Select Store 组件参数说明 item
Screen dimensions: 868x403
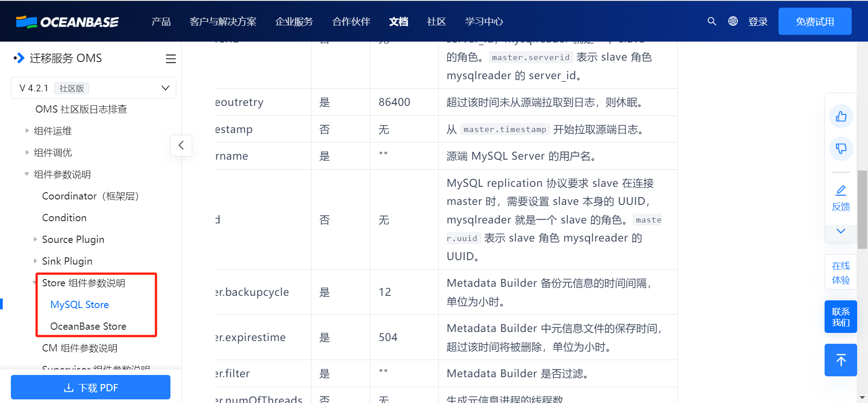coord(84,283)
